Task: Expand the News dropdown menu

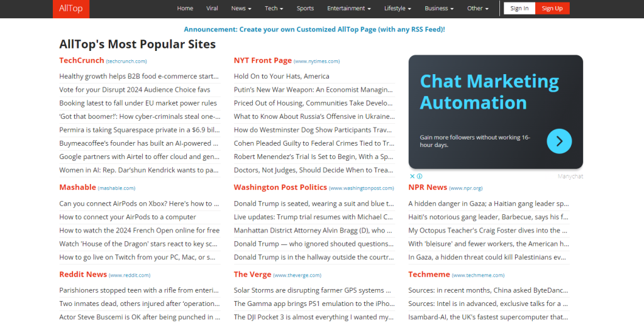Action: [x=241, y=8]
